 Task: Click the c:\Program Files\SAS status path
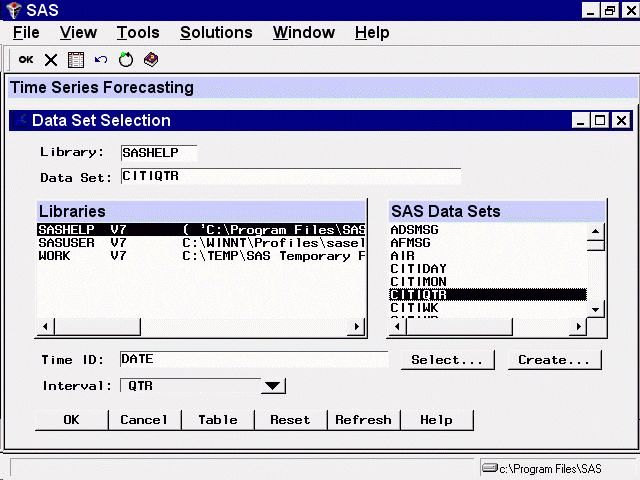pyautogui.click(x=550, y=469)
